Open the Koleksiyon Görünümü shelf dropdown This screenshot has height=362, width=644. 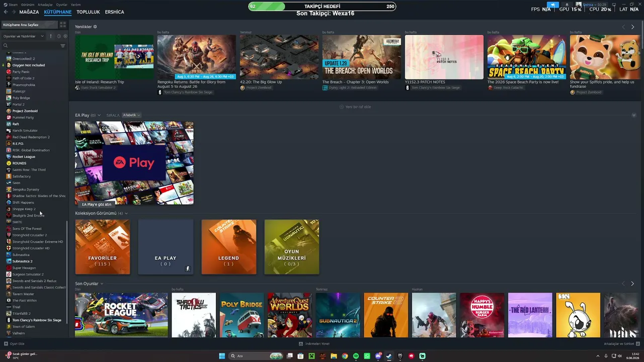[x=126, y=213]
